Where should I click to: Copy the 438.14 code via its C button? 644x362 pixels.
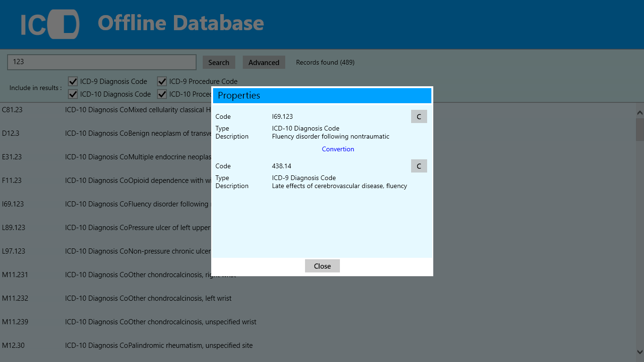click(419, 166)
